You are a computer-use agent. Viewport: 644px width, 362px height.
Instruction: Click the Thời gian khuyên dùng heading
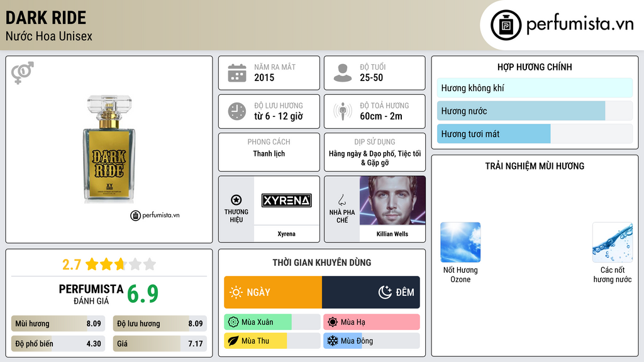pyautogui.click(x=322, y=262)
